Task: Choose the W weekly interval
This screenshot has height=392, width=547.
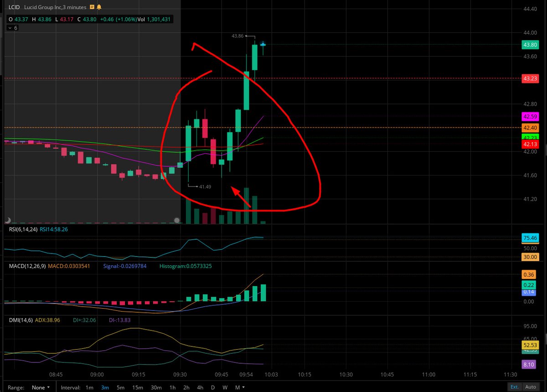Action: (225, 387)
